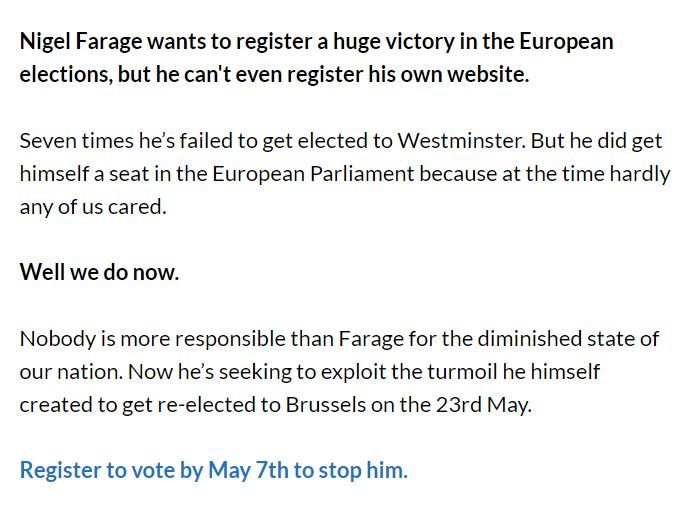
Task: Click the phrase 'huge victory' in the headline
Action: click(394, 42)
